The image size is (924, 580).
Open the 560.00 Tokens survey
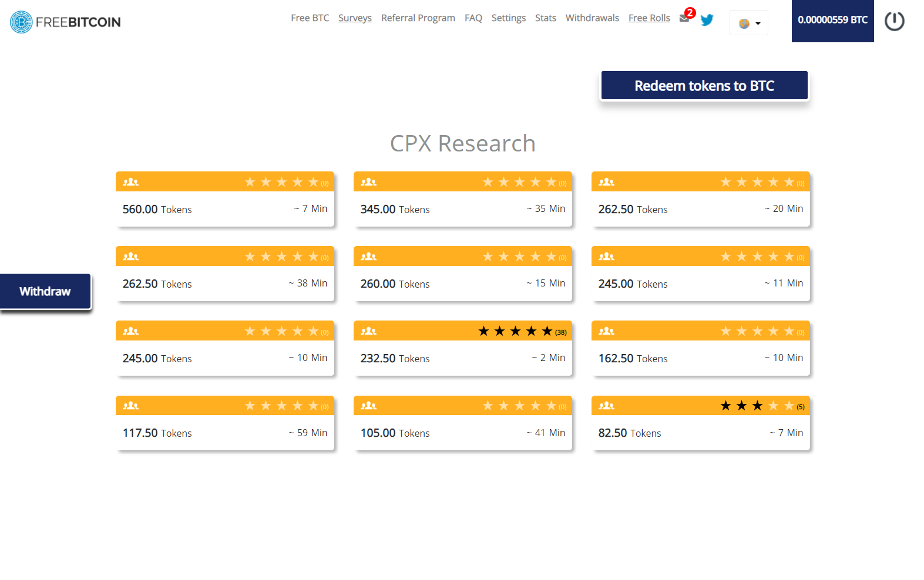coord(225,199)
